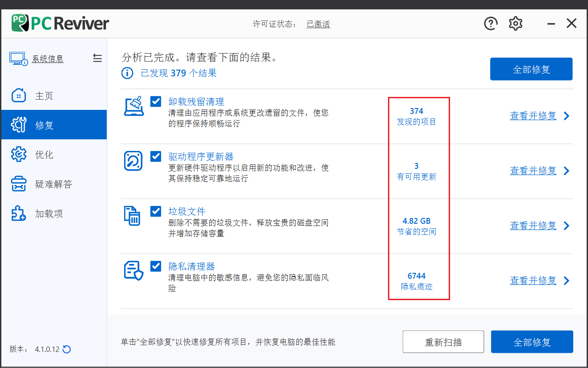Screen dimensions: 588x368
Task: Open the settings gear icon
Action: [x=516, y=24]
